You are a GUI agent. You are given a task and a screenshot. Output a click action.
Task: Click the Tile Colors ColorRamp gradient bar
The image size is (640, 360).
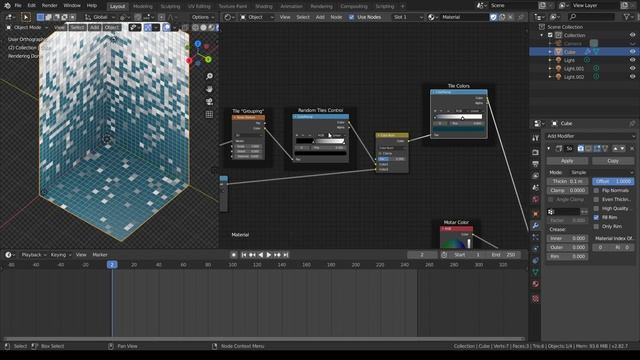pyautogui.click(x=459, y=117)
